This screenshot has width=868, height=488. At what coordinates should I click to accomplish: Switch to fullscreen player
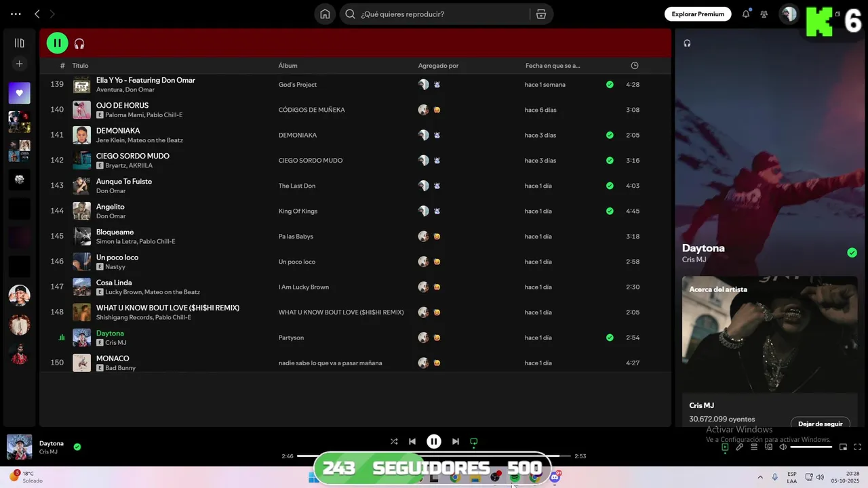(x=858, y=447)
